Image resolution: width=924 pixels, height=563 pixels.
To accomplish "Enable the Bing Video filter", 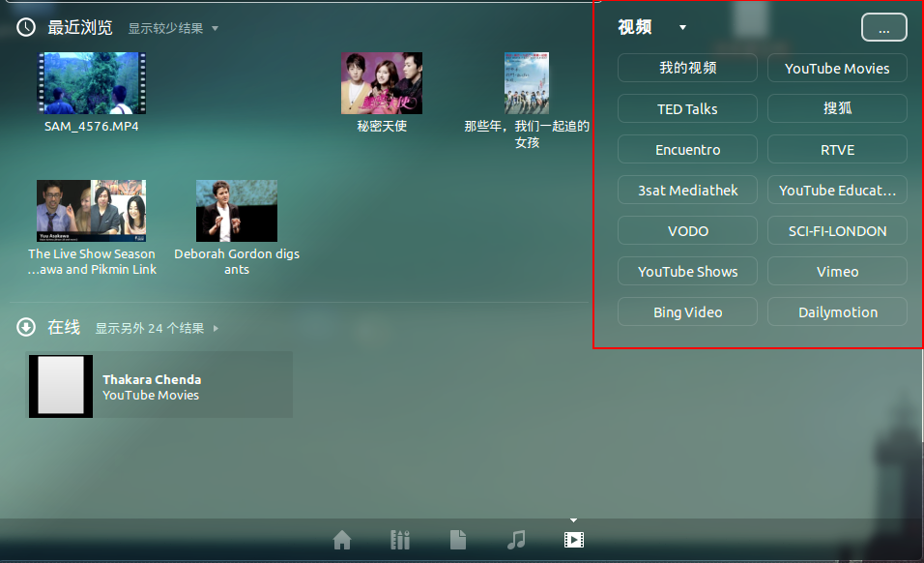I will (688, 311).
